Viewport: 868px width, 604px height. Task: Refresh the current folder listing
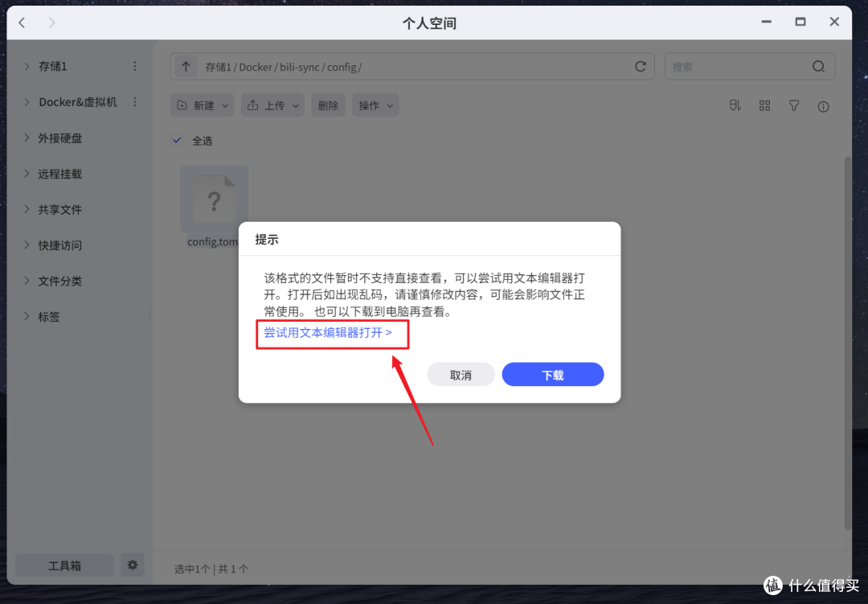641,67
